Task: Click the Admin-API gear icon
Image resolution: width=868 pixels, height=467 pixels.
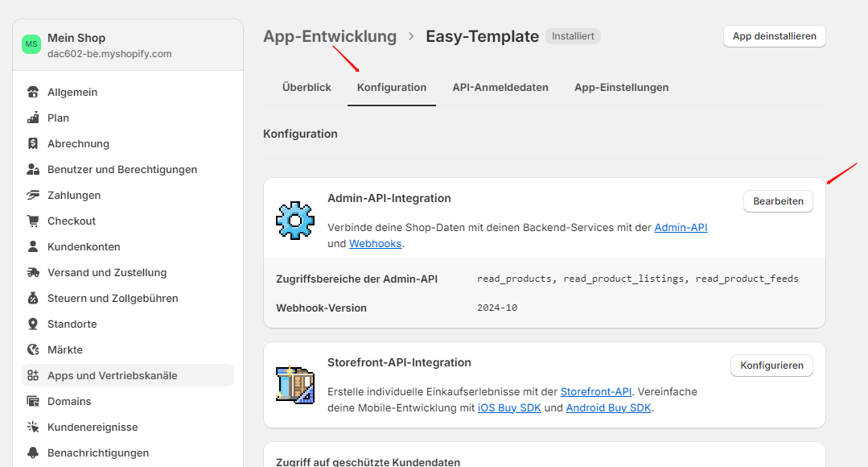Action: 295,220
